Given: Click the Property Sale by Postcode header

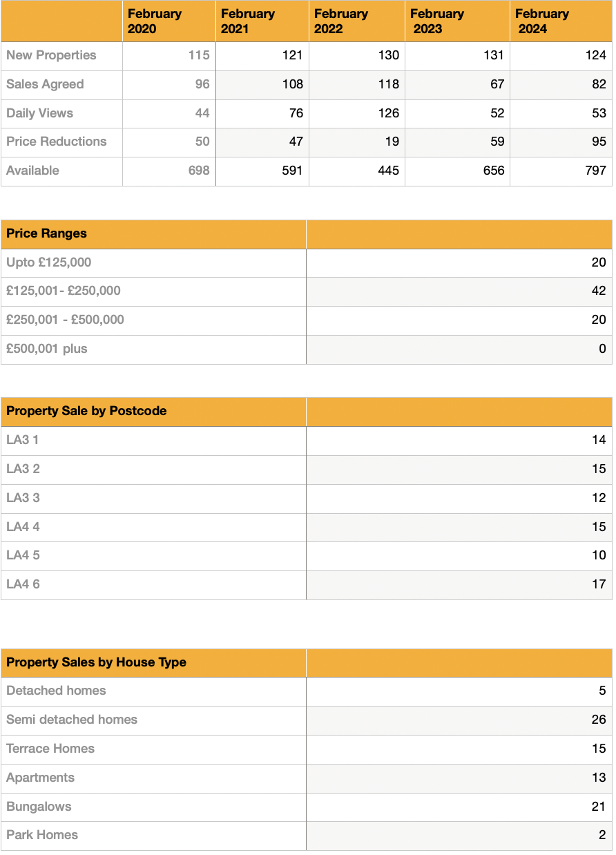Looking at the screenshot, I should pyautogui.click(x=86, y=411).
